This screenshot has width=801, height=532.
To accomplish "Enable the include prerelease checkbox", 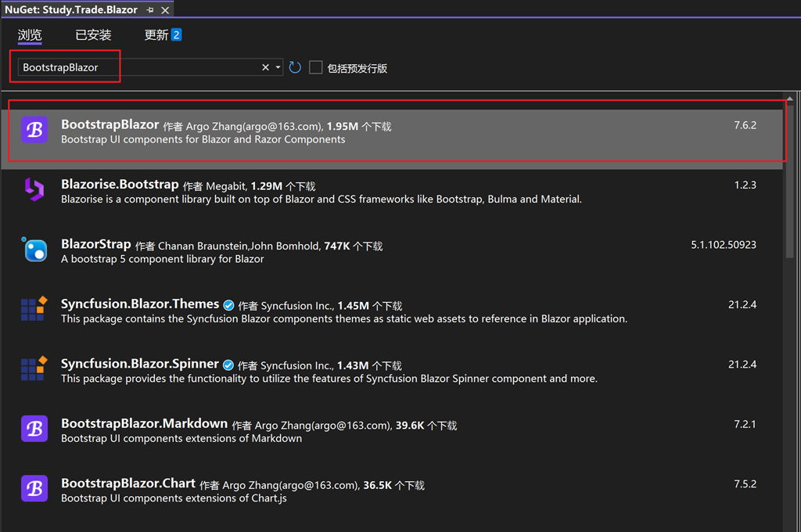I will [x=316, y=67].
